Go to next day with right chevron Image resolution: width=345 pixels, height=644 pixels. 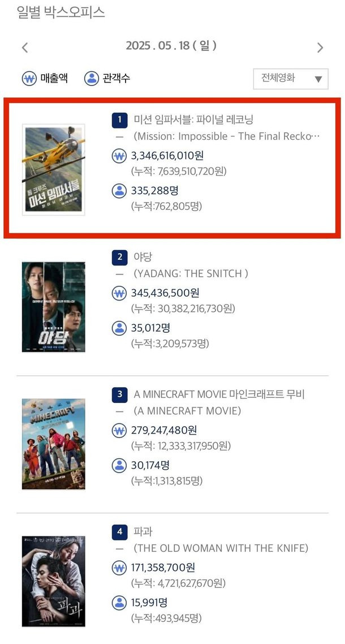[x=320, y=48]
